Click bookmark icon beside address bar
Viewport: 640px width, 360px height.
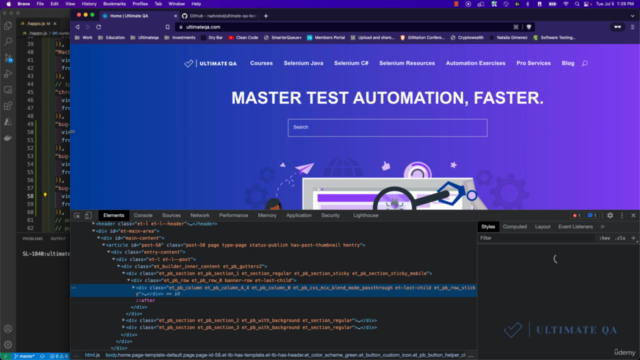(x=167, y=27)
